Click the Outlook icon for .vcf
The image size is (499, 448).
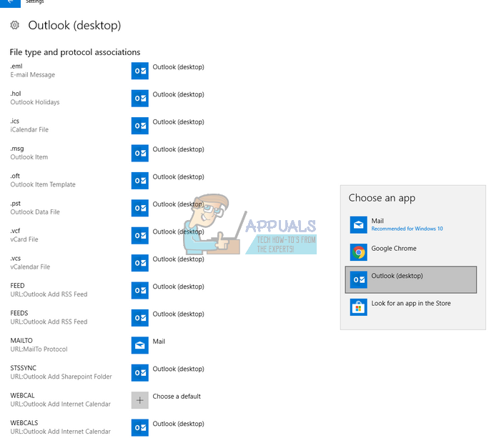[x=139, y=235]
